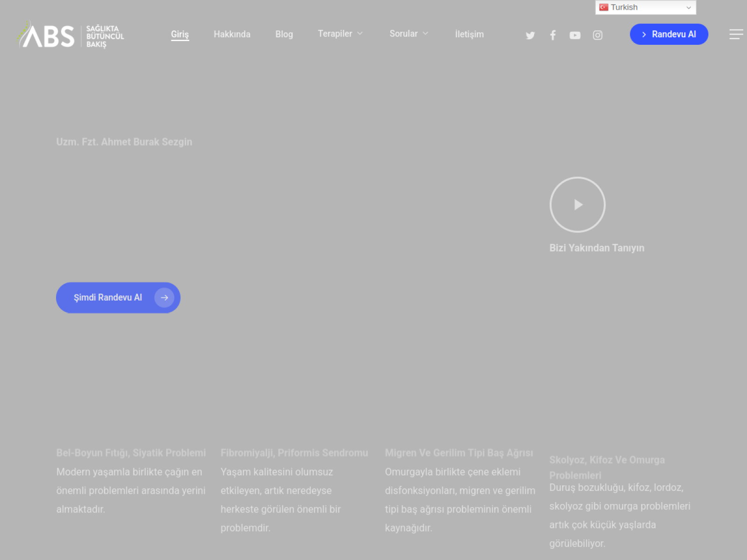747x560 pixels.
Task: Open the YouTube social icon
Action: [x=575, y=35]
